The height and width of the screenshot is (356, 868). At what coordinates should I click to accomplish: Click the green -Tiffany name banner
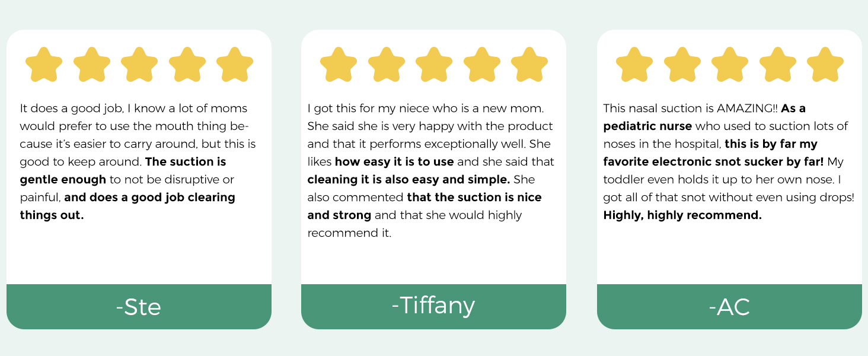click(433, 307)
